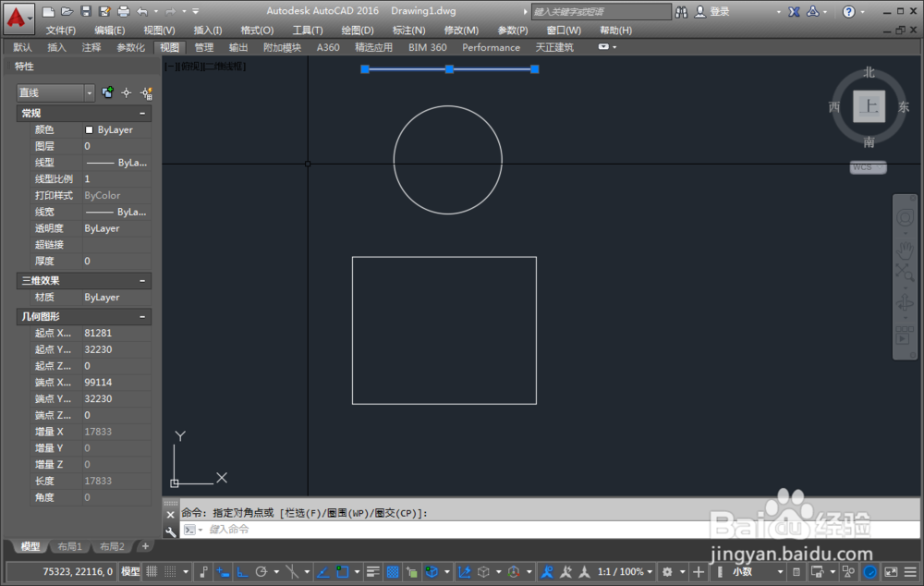Click the Save As icon
Screen dimensions: 924x586
[x=104, y=11]
